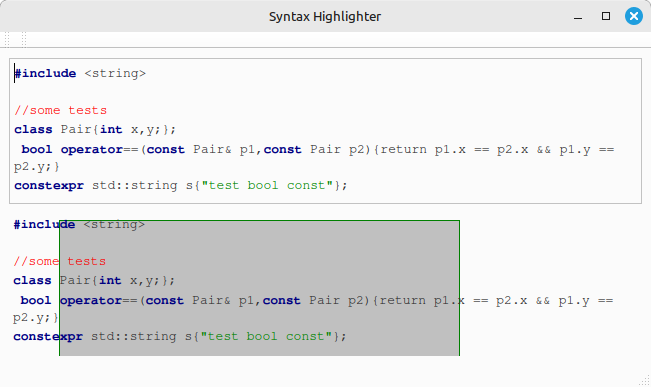Click the "int" keyword in the bordered editor
This screenshot has height=387, width=651.
click(111, 130)
